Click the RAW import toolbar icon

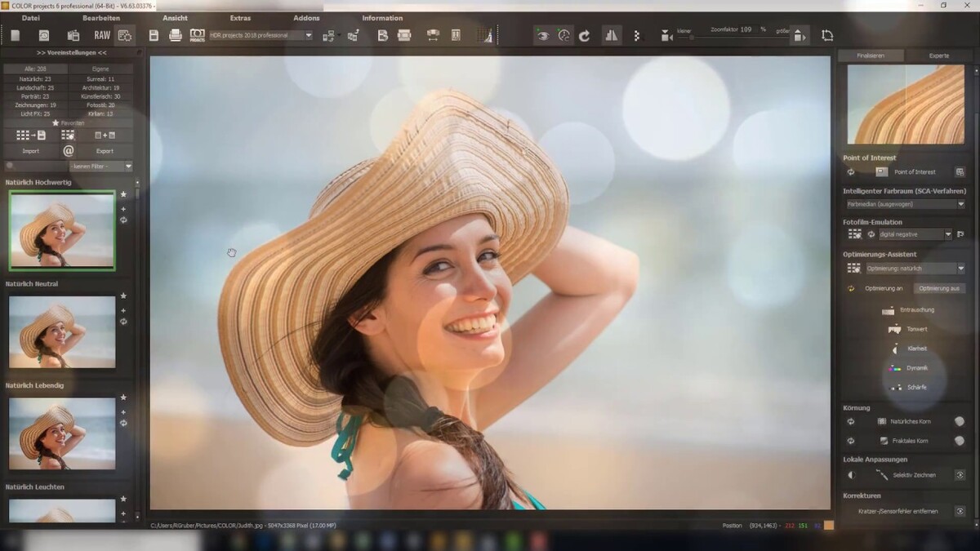point(102,35)
